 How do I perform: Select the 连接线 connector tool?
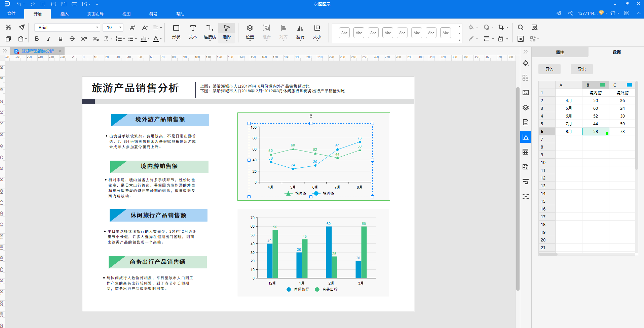[x=210, y=32]
